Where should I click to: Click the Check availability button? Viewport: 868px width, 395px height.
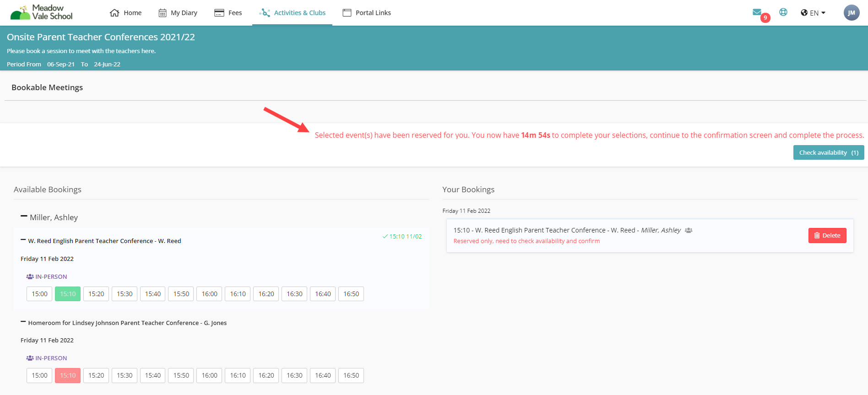coord(828,152)
